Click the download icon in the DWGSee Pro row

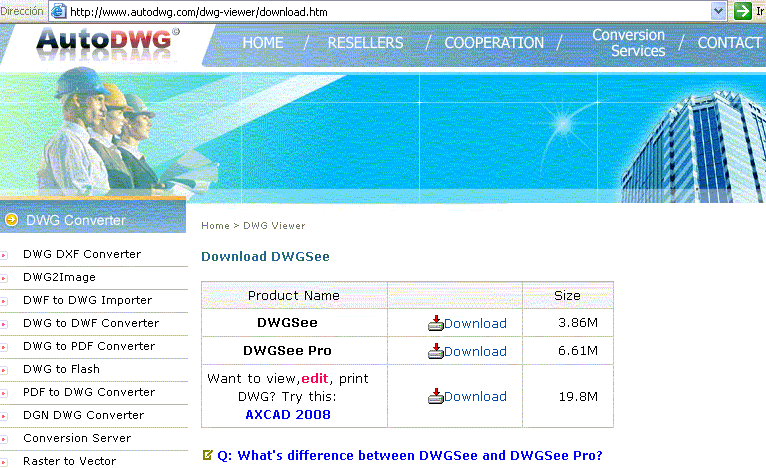pos(435,351)
